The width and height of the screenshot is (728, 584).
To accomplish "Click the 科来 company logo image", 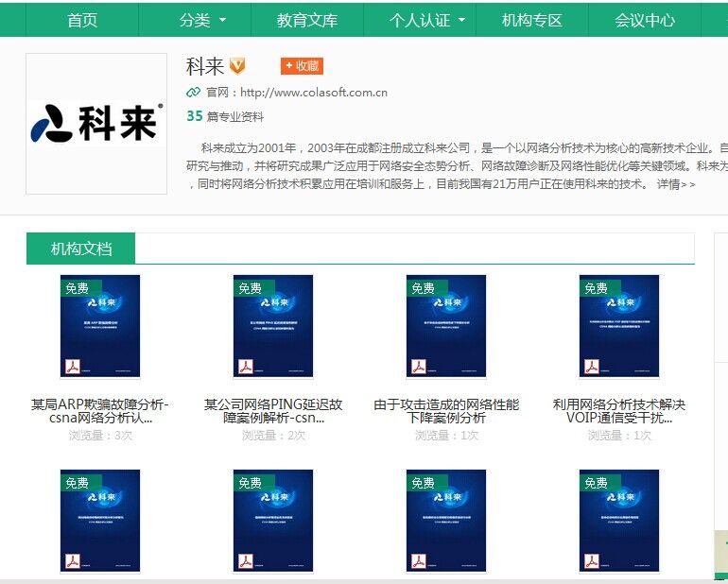I will 96,124.
